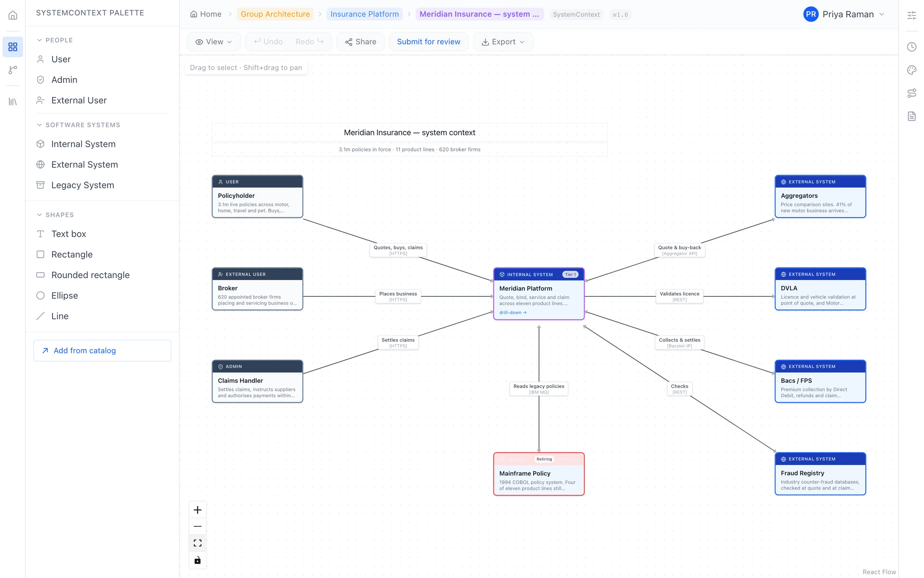Select the Line shape

point(102,316)
